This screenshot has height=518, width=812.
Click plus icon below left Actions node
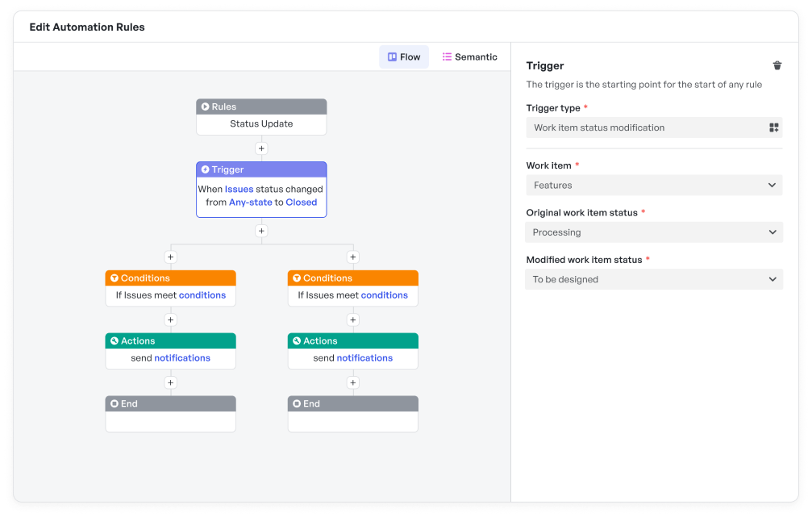tap(170, 382)
